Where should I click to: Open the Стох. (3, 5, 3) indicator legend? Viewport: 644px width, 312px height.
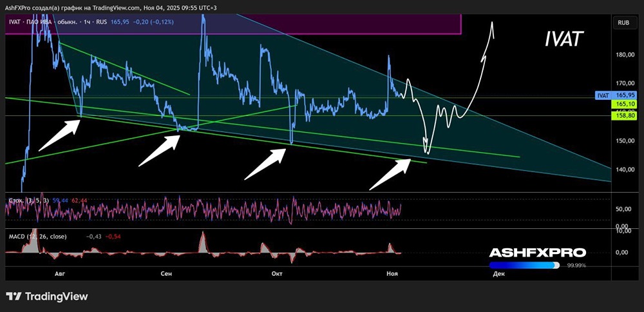click(x=29, y=200)
